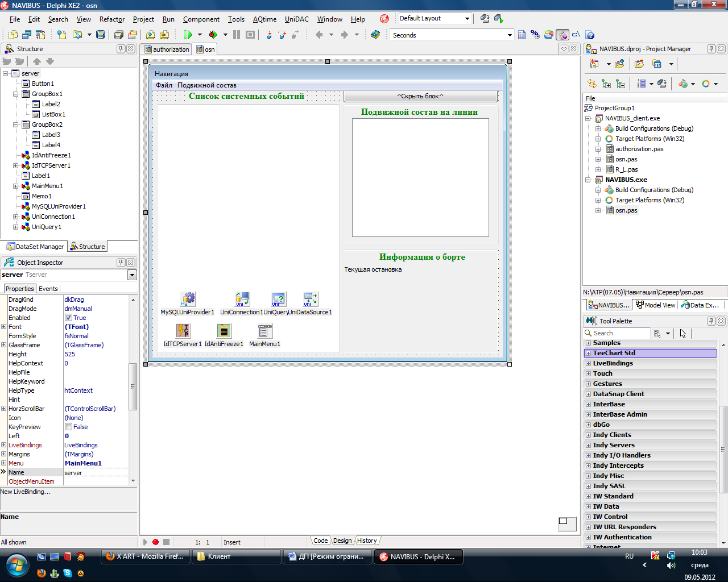Screen dimensions: 728x582
Task: Select the UniConnection1 component icon on form
Action: (x=242, y=299)
